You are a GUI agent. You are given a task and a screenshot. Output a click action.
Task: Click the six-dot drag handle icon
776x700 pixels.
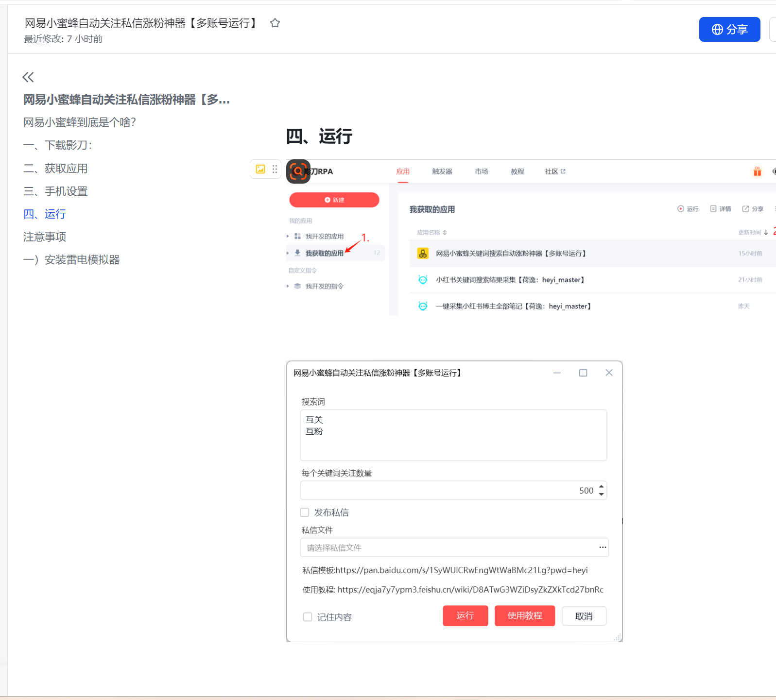point(275,169)
